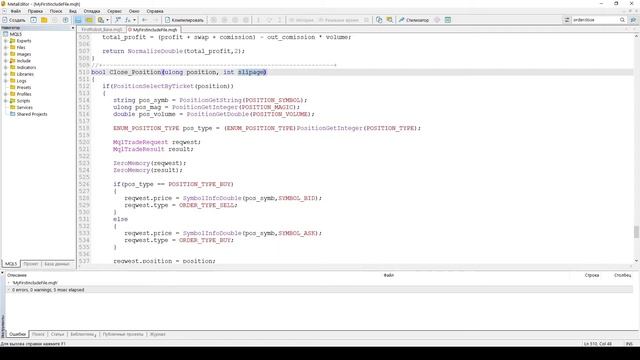This screenshot has height=360, width=640.
Task: Open the Правка menu
Action: click(35, 11)
